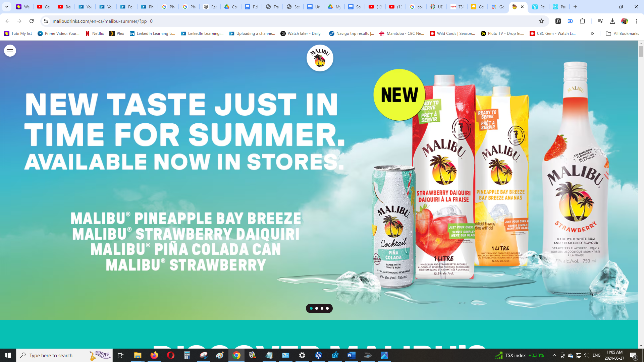The height and width of the screenshot is (362, 644).
Task: Bookmark this page with the star icon
Action: click(x=541, y=21)
